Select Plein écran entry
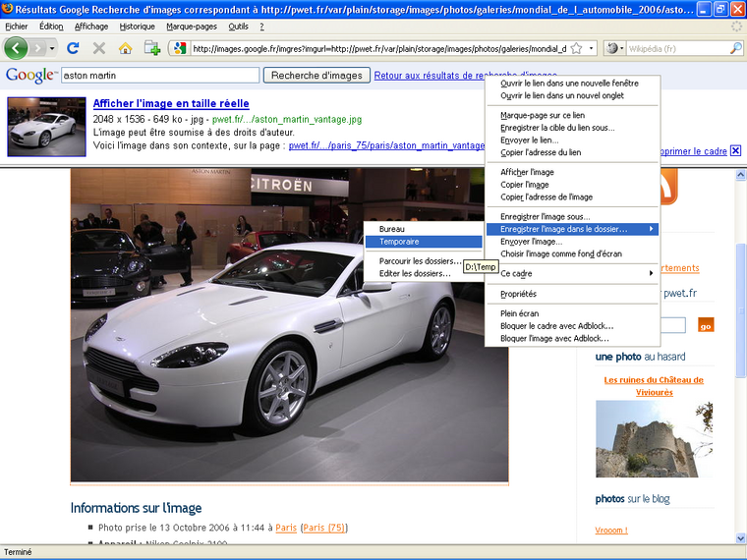 point(572,313)
